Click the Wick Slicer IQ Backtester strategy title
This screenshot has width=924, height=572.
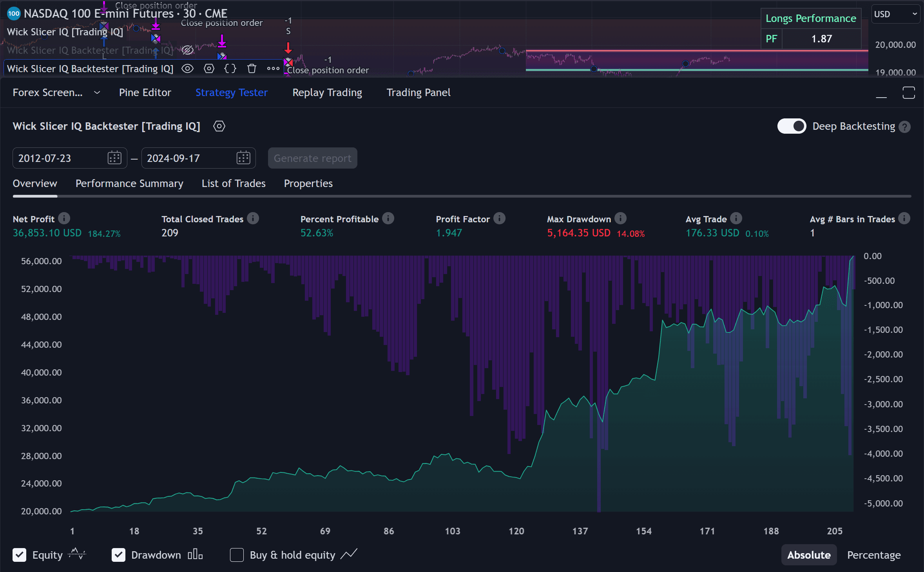[106, 126]
